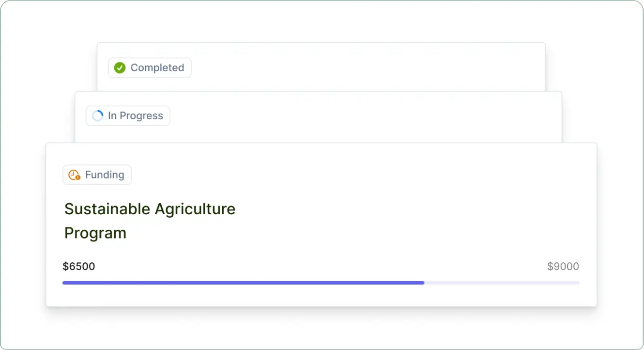Click the green checkmark icon on Completed badge

(120, 68)
